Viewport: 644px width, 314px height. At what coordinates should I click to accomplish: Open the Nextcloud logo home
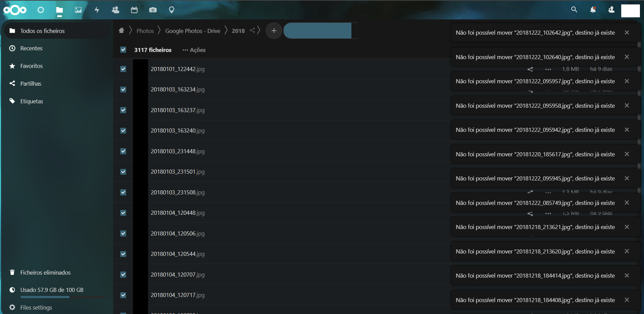point(15,10)
